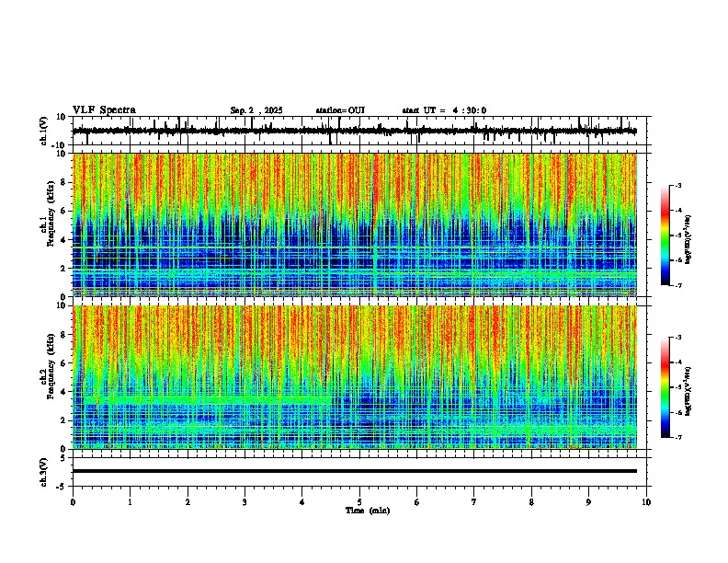Click the "-7" label on ch.2 colorbar

click(x=677, y=438)
